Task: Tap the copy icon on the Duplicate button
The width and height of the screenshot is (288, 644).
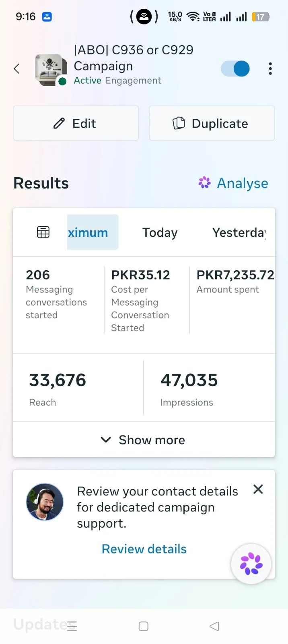Action: point(179,123)
